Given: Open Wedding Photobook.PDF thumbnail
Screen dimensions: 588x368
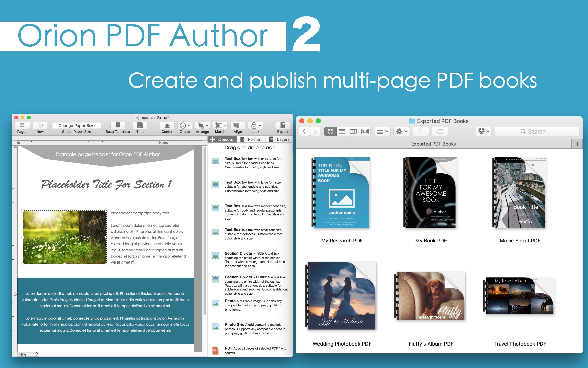Looking at the screenshot, I should [341, 296].
